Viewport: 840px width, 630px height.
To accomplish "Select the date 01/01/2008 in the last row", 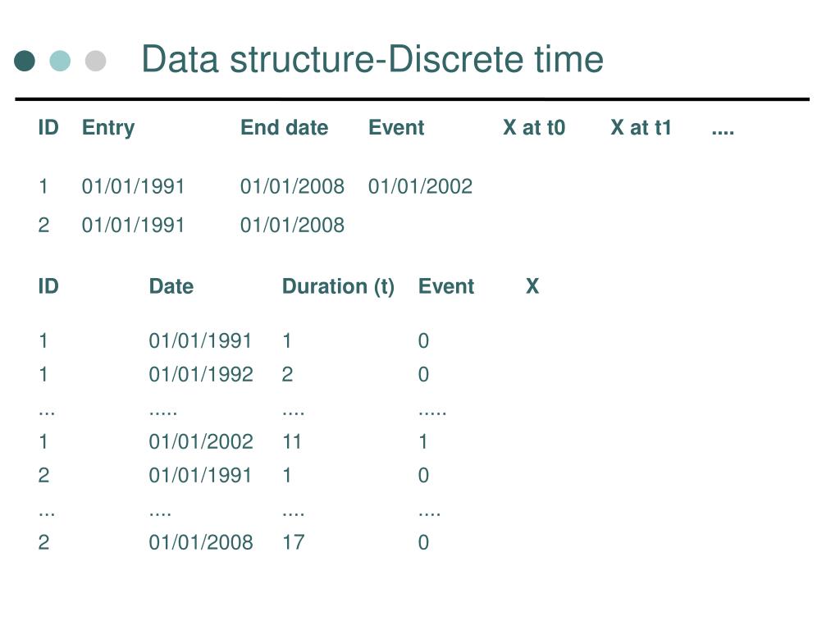I will pos(201,542).
